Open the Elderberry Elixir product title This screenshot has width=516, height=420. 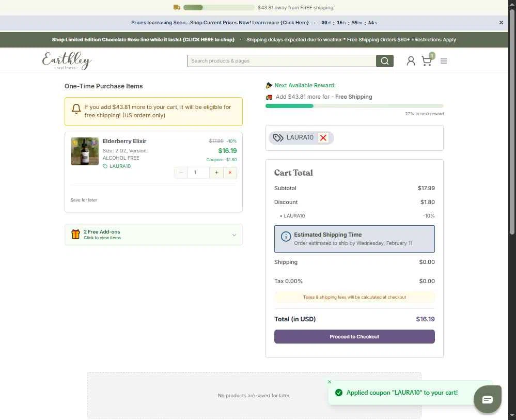124,141
